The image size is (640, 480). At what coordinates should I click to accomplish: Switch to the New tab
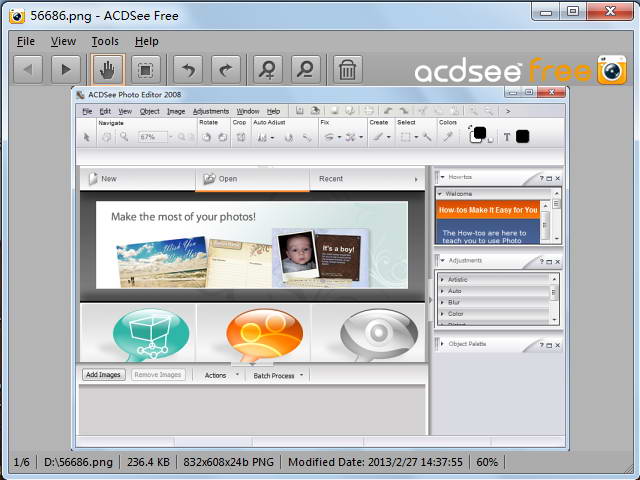pyautogui.click(x=137, y=179)
